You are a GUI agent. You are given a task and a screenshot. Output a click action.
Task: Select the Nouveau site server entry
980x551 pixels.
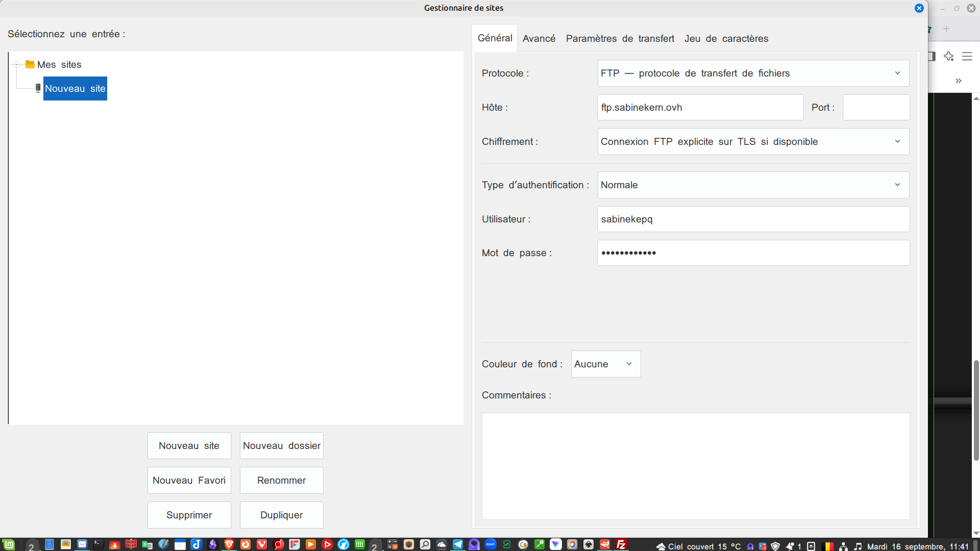pos(75,89)
